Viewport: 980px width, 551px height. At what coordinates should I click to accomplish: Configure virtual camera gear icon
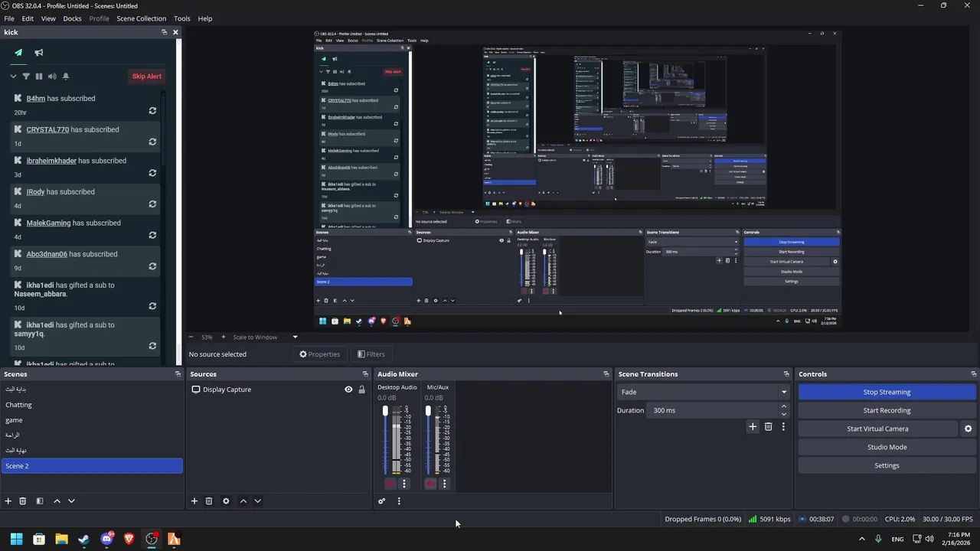[x=968, y=429]
